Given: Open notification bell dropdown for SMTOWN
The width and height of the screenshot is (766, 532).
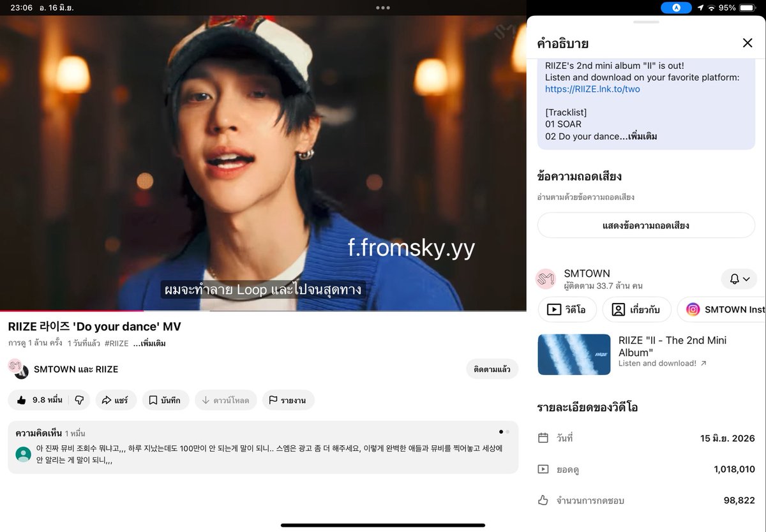Looking at the screenshot, I should [739, 279].
